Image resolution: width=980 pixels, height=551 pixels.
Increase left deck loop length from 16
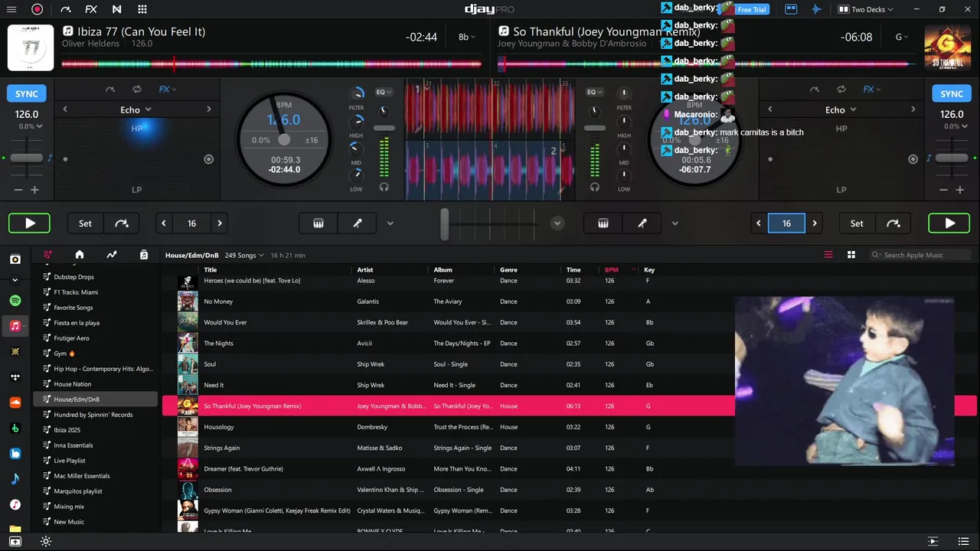pos(220,223)
